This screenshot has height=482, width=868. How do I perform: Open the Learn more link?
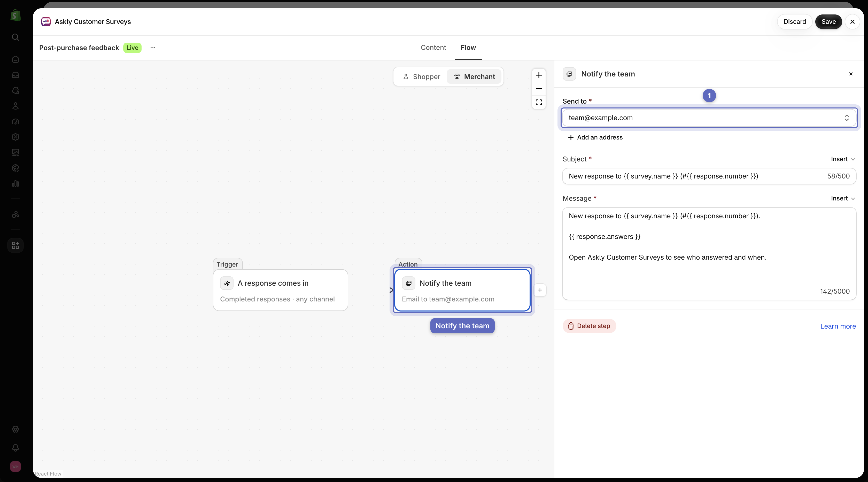[838, 326]
